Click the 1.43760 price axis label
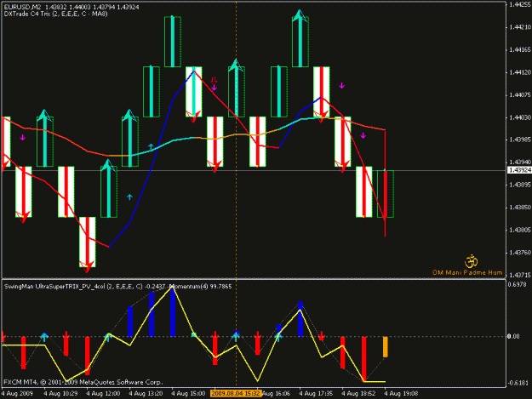The height and width of the screenshot is (399, 532). click(x=520, y=253)
